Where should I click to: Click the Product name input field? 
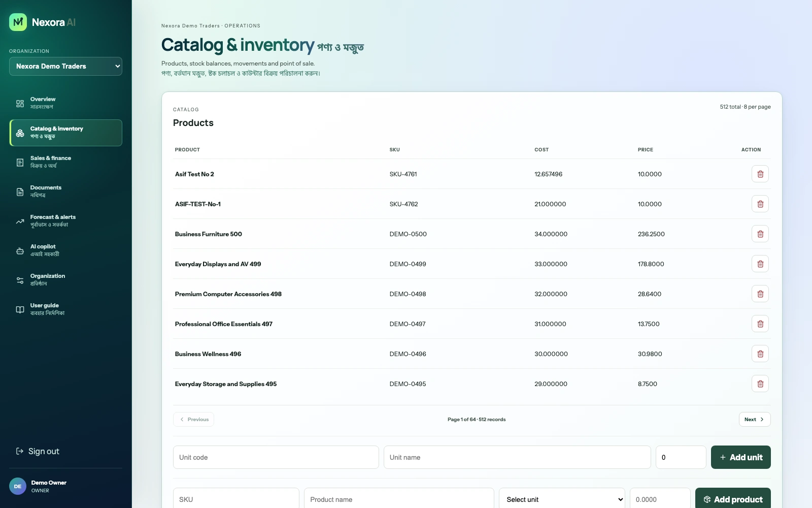tap(399, 499)
